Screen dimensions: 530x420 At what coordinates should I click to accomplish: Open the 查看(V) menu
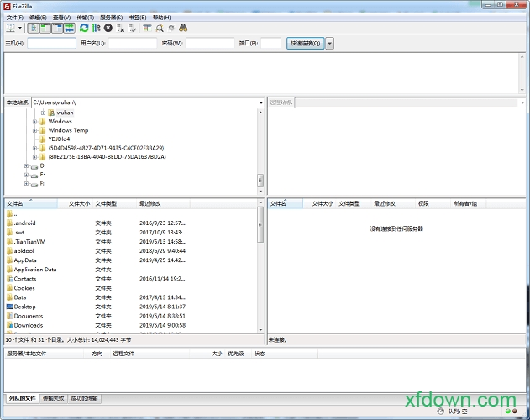tap(61, 18)
